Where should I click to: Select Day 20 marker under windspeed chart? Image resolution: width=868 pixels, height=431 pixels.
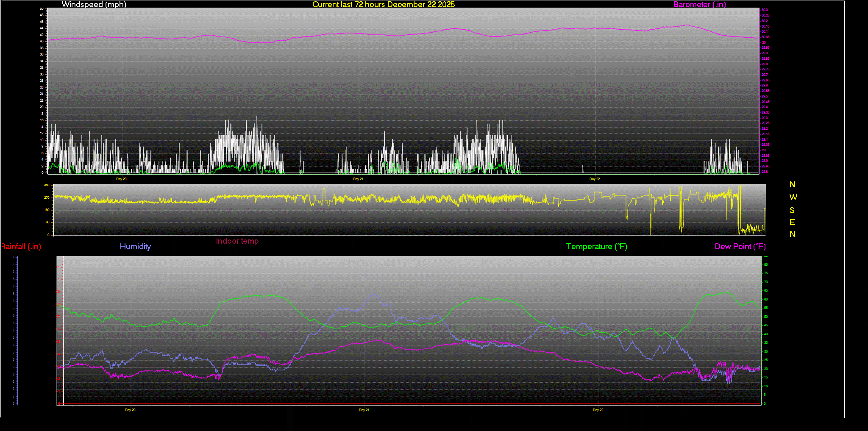pos(121,179)
